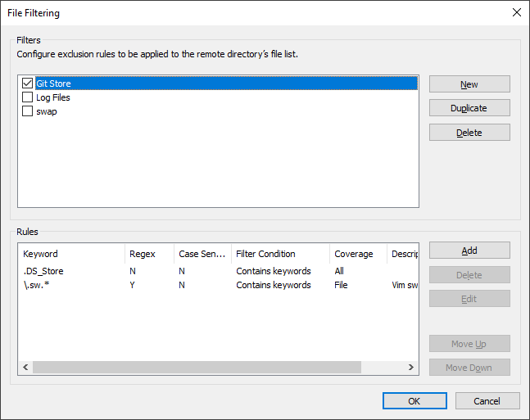Image resolution: width=530 pixels, height=420 pixels.
Task: Click the New filter button
Action: (x=469, y=84)
